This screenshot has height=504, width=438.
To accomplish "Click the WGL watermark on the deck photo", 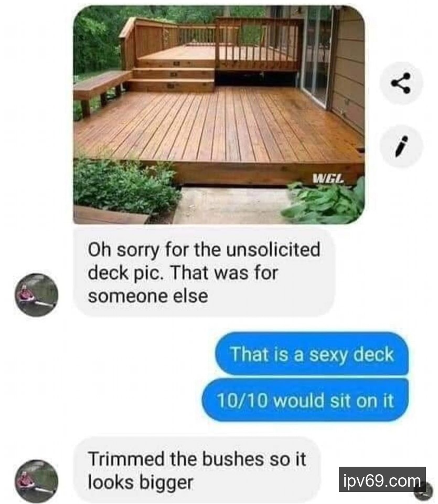I will point(328,178).
